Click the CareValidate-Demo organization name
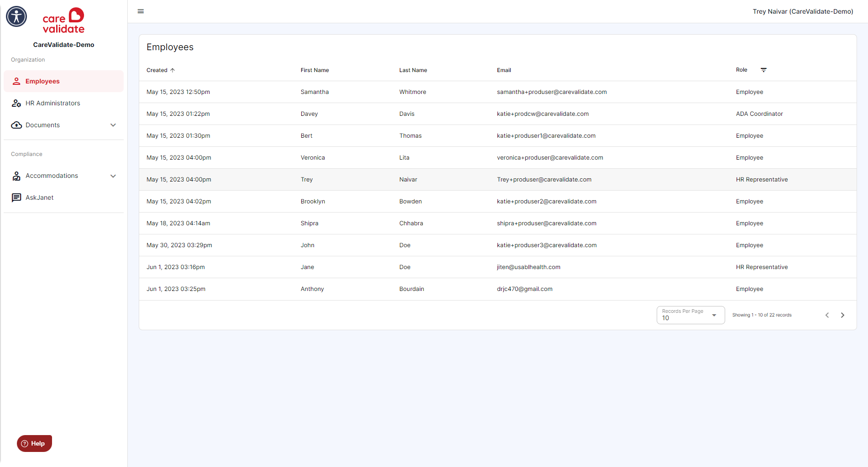 [x=63, y=45]
